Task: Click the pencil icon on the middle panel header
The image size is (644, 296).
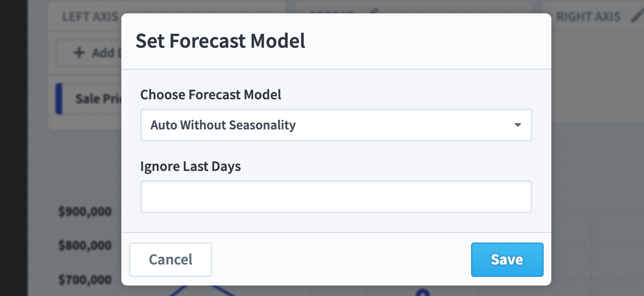Action: pos(375,11)
